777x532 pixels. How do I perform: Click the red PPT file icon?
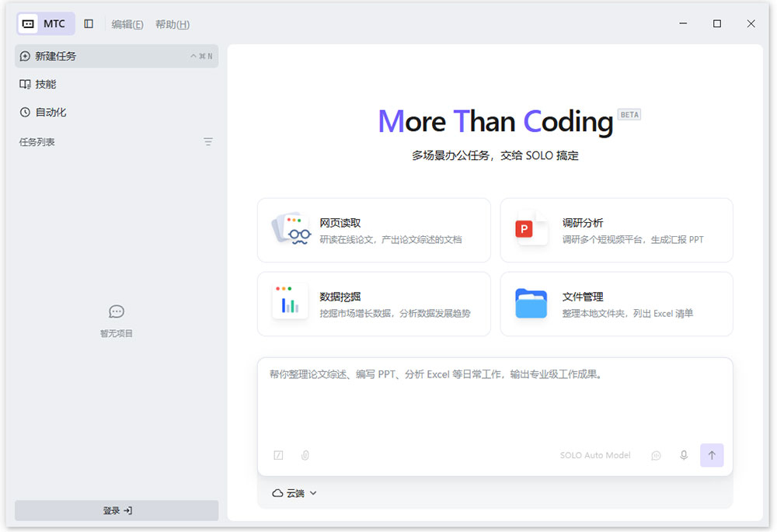pos(531,228)
